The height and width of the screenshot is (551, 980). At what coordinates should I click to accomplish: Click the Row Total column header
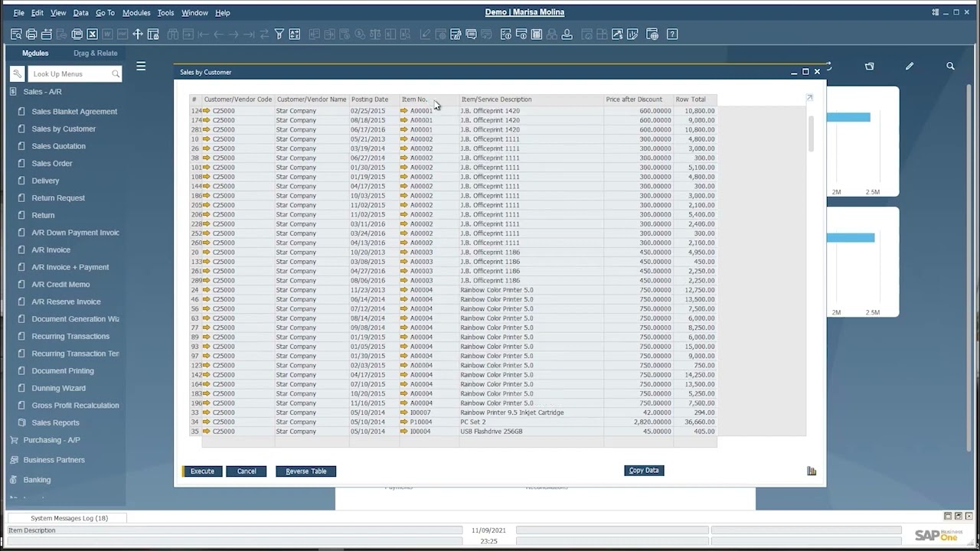click(x=694, y=99)
